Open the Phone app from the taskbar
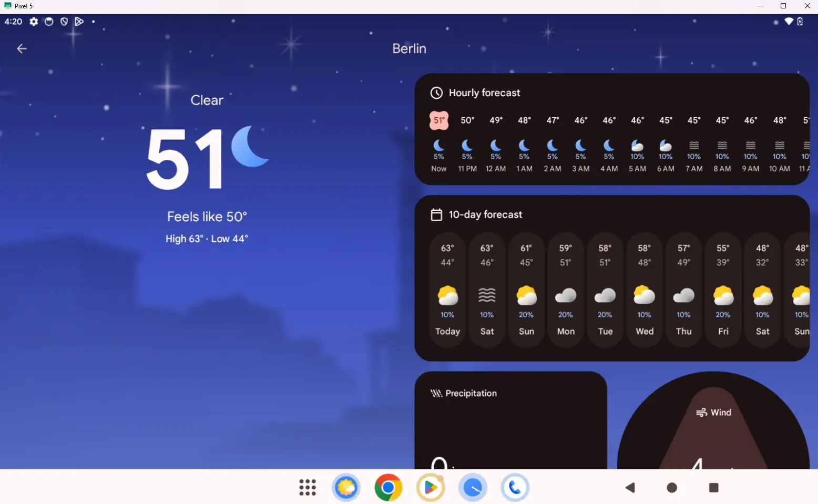Screen dimensions: 818x504 515,488
